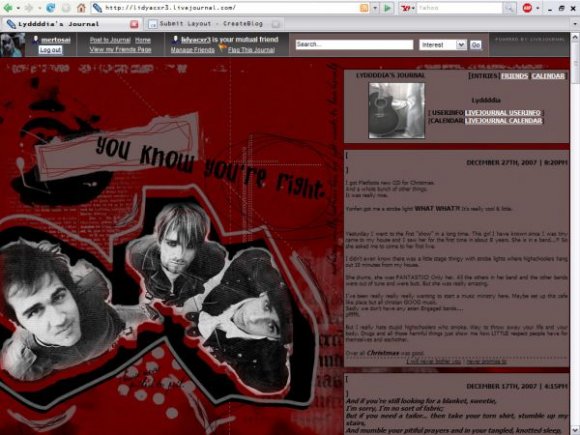580x435 pixels.
Task: Open the Post to Journal link
Action: [x=110, y=40]
